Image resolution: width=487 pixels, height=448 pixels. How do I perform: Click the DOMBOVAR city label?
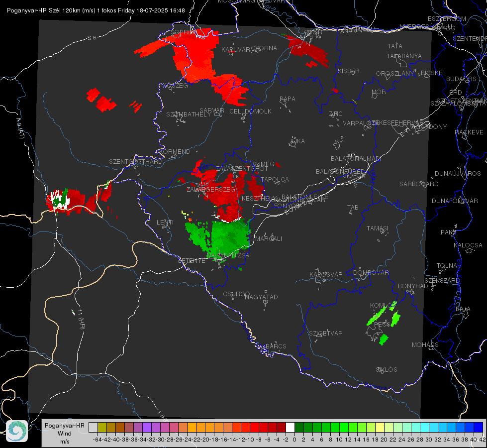[371, 273]
